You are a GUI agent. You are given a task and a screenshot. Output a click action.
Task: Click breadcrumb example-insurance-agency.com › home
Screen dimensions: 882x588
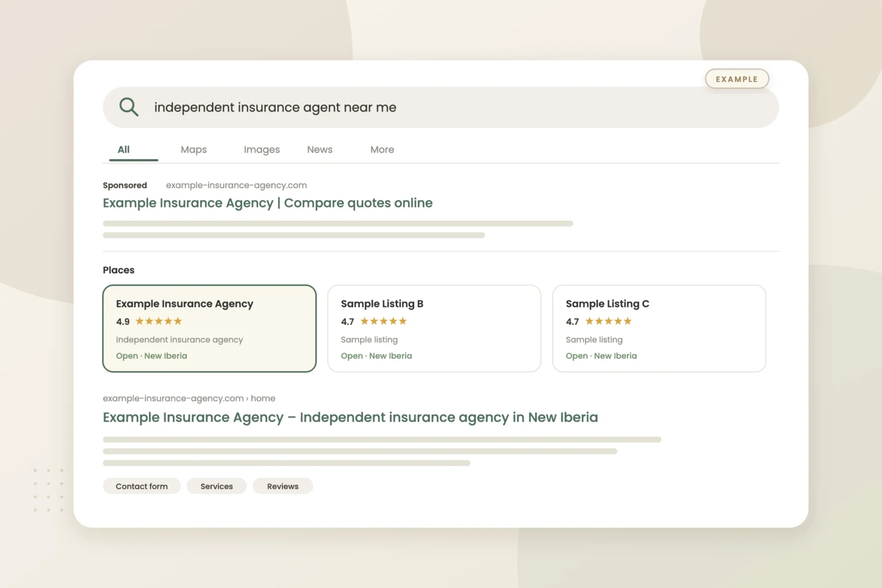(189, 398)
